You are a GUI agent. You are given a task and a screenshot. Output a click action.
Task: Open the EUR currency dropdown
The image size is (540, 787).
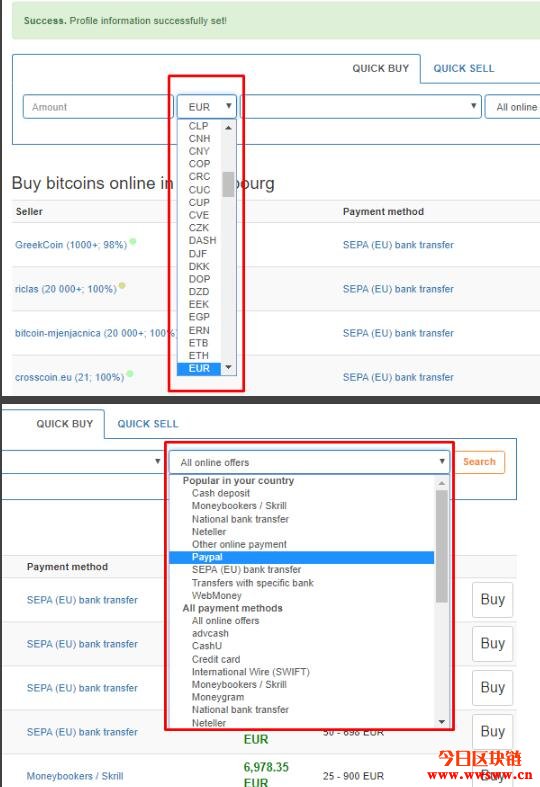[207, 106]
